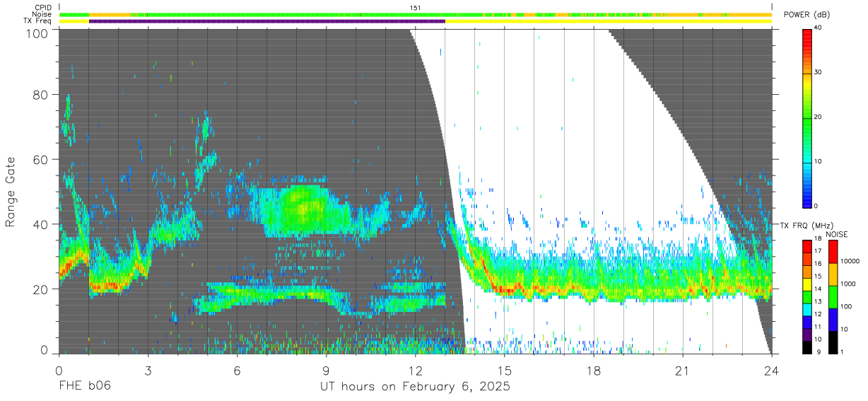Click the Range Gate y-axis title

point(11,192)
